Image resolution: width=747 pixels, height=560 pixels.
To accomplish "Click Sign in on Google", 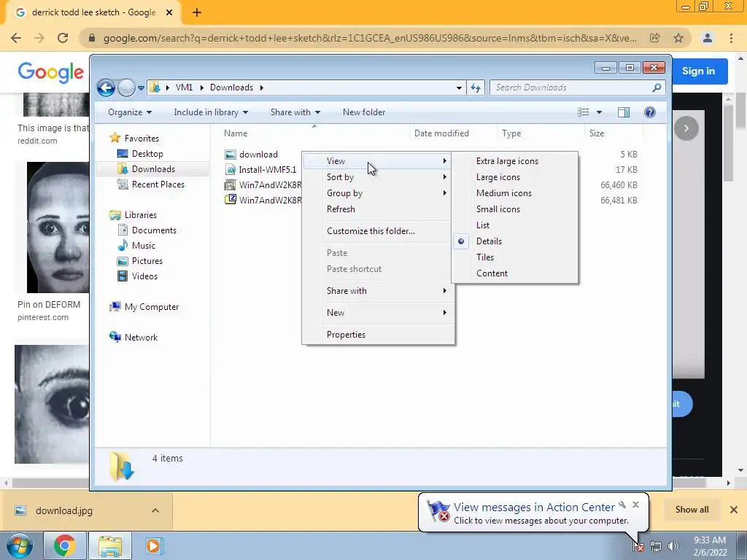I will (698, 71).
